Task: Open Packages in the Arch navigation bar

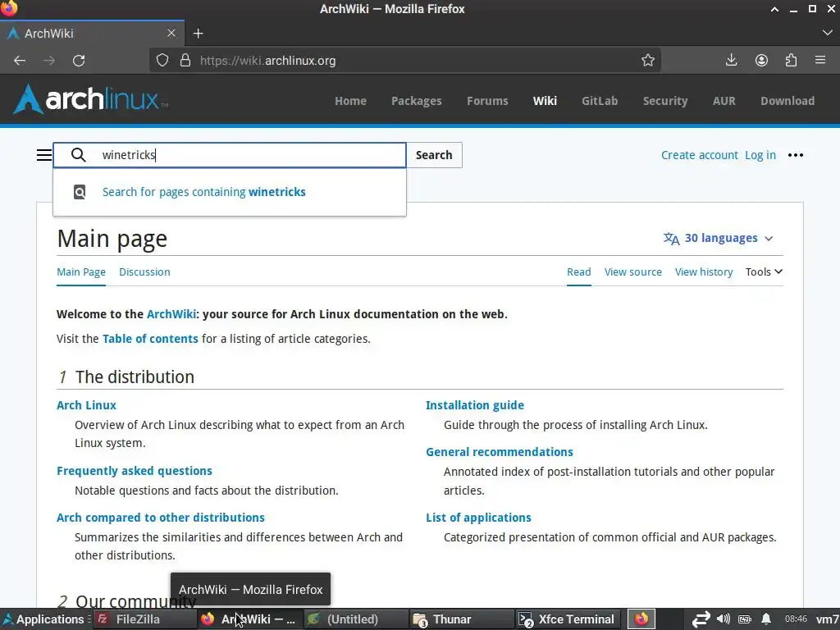Action: click(416, 101)
